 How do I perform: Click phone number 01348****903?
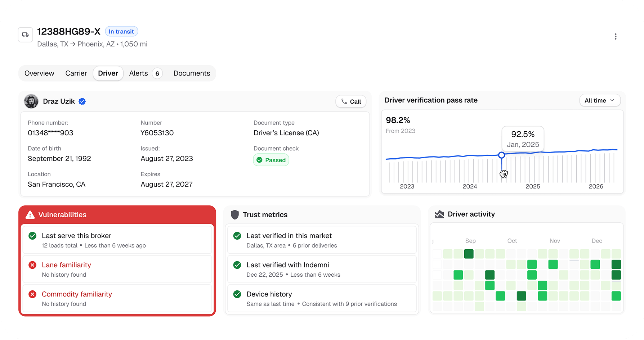tap(50, 133)
